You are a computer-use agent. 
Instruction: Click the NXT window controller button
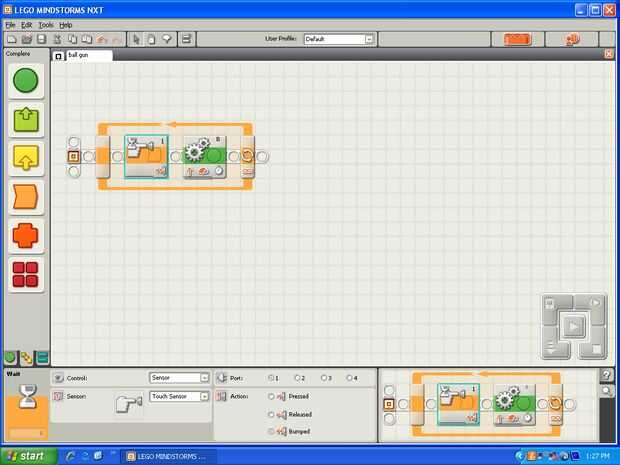click(550, 304)
